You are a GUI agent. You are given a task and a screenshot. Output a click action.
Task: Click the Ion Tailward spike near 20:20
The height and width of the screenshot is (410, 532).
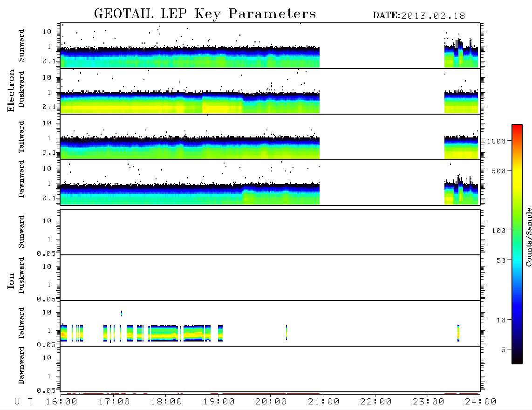tap(286, 332)
